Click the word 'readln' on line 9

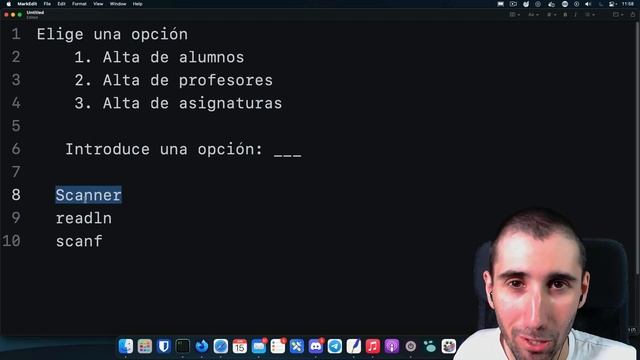click(x=84, y=218)
